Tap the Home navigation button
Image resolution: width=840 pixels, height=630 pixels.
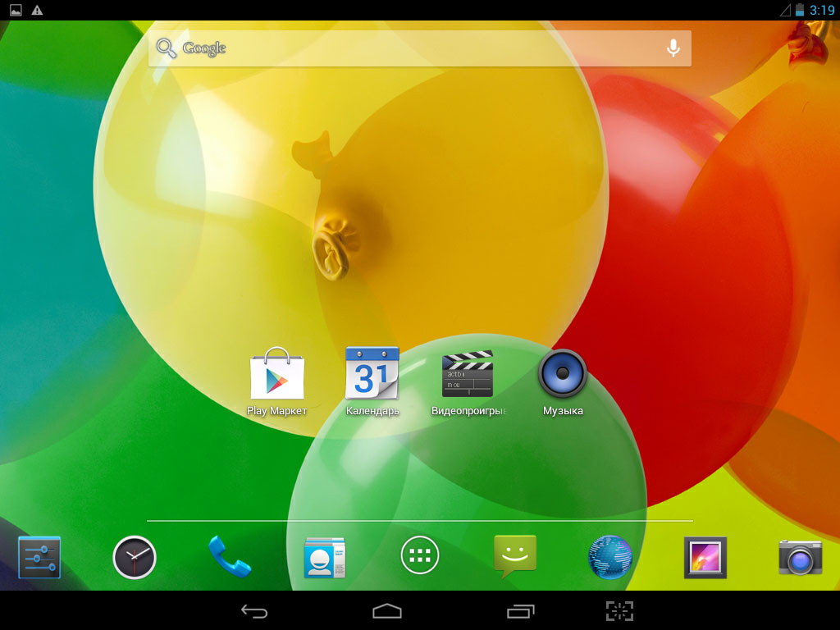[387, 611]
